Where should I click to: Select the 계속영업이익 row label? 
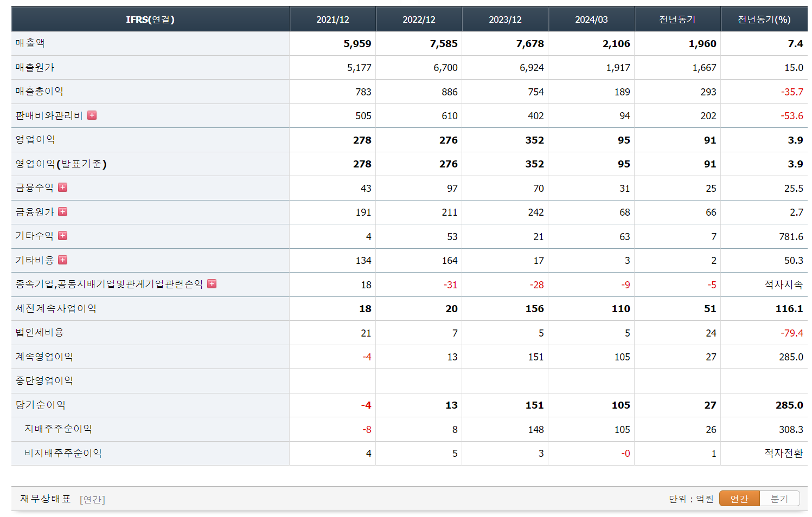(x=44, y=357)
